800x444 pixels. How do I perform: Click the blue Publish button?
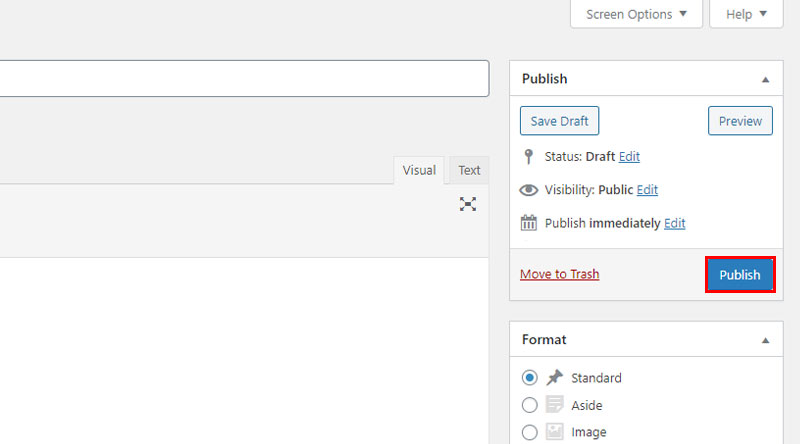740,275
